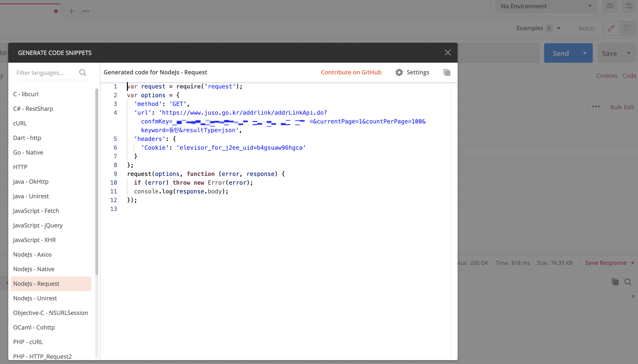
Task: Choose JavaScript - Fetch language option
Action: 36,211
